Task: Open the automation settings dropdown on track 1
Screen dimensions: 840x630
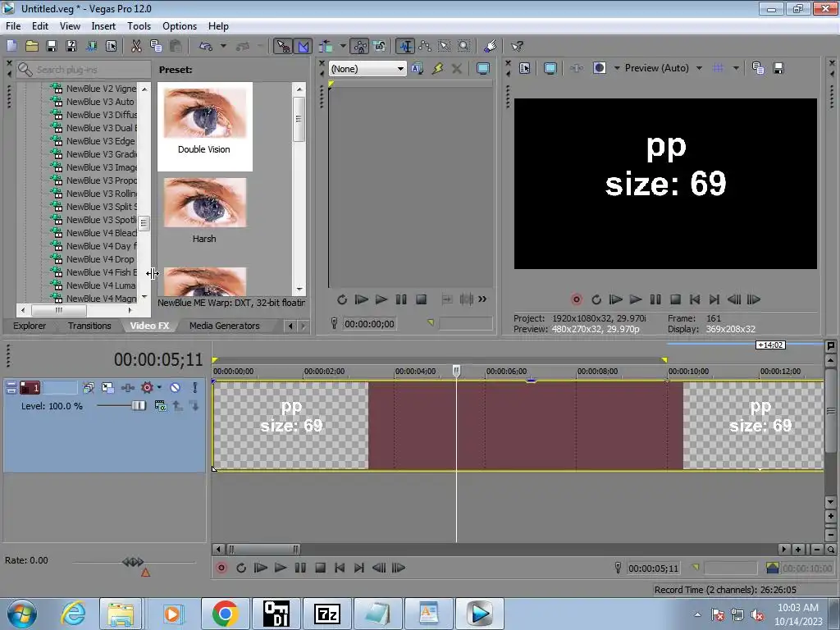Action: click(159, 387)
